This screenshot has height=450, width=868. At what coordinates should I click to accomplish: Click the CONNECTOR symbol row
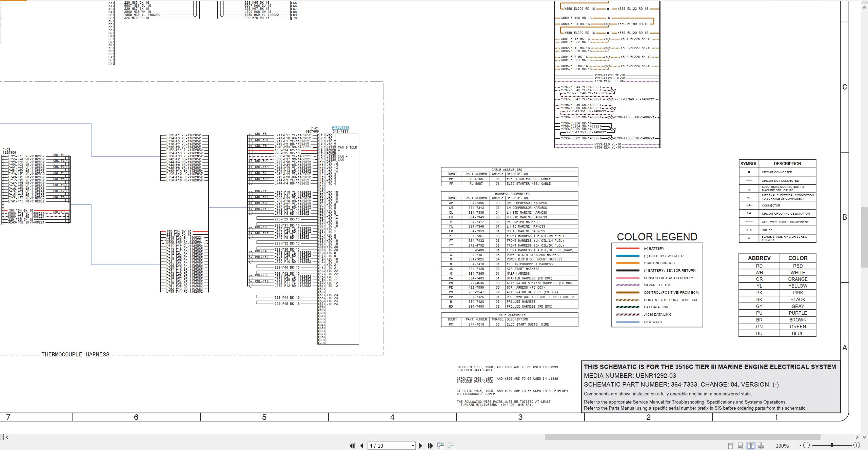click(x=777, y=206)
